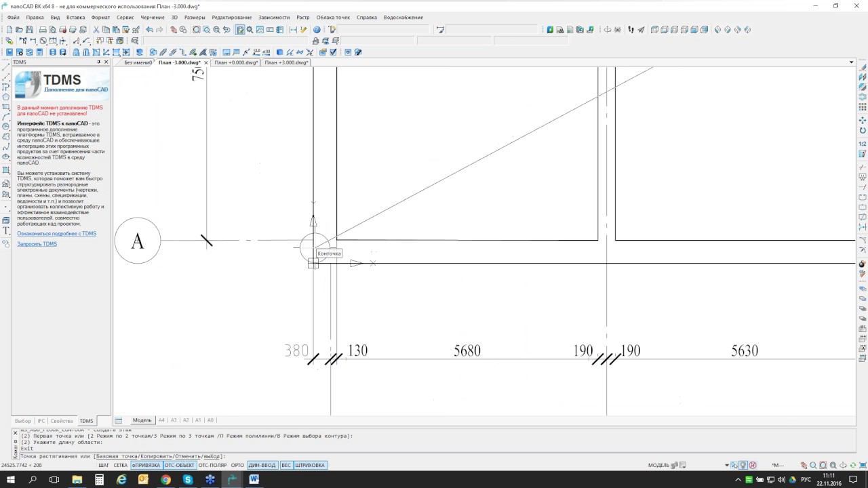The width and height of the screenshot is (868, 488).
Task: Click the Cut scissors icon
Action: click(96, 30)
